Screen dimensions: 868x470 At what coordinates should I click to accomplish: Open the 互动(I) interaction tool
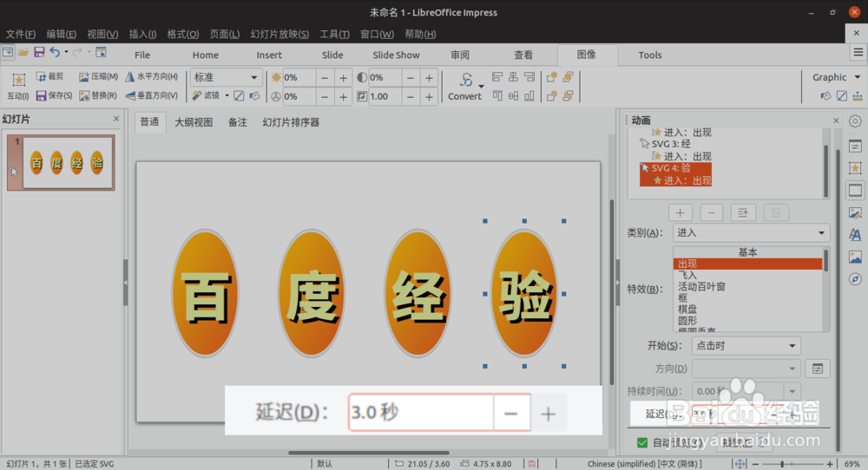pyautogui.click(x=17, y=87)
